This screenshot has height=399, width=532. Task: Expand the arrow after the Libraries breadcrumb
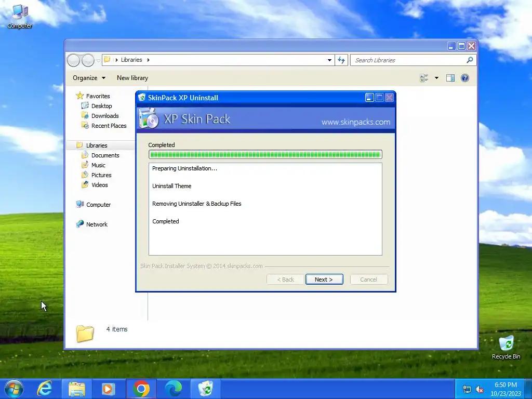pyautogui.click(x=148, y=60)
